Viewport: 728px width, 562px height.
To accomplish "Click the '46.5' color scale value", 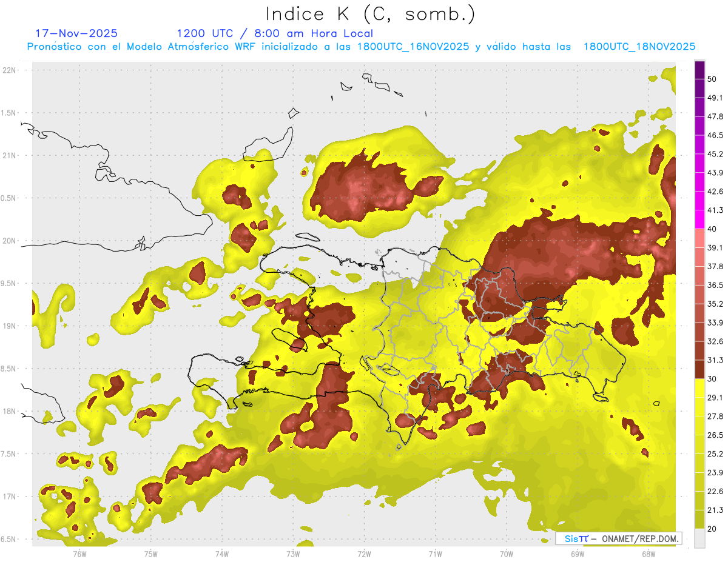I will pyautogui.click(x=715, y=135).
